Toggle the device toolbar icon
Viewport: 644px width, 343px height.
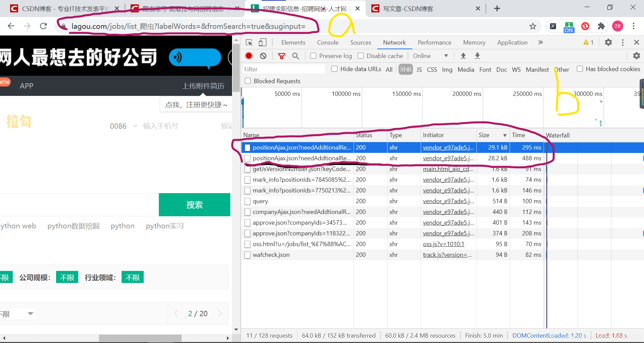pyautogui.click(x=263, y=43)
